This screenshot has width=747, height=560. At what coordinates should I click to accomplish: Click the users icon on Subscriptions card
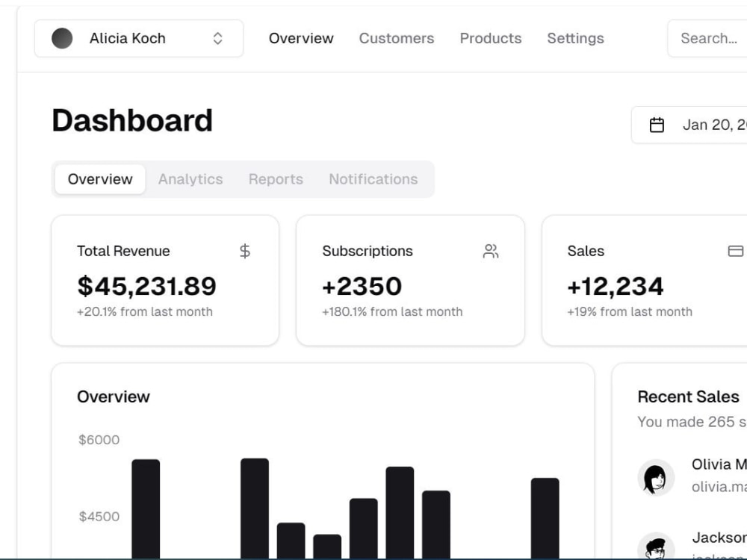click(x=491, y=251)
